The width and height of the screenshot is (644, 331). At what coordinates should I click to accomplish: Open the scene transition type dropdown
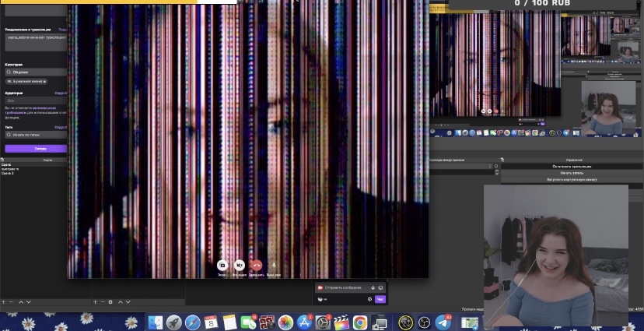point(460,166)
